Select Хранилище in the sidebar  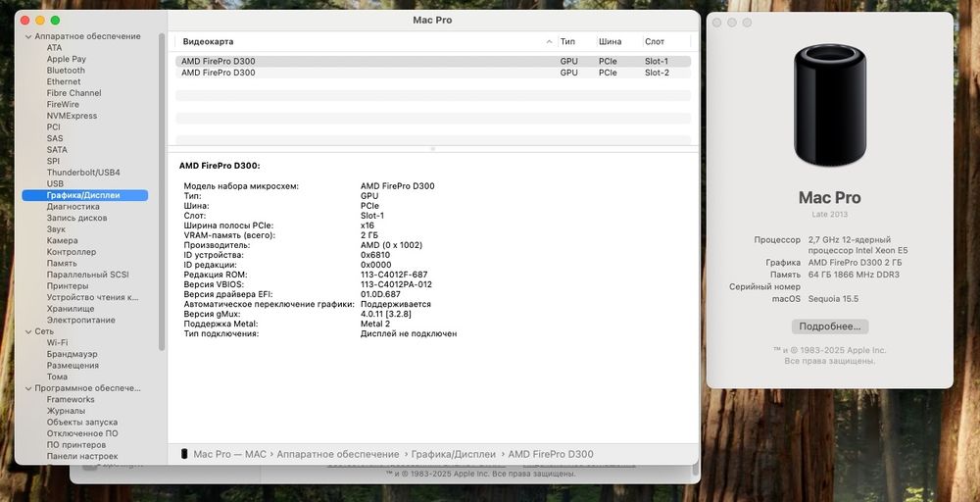(x=71, y=308)
